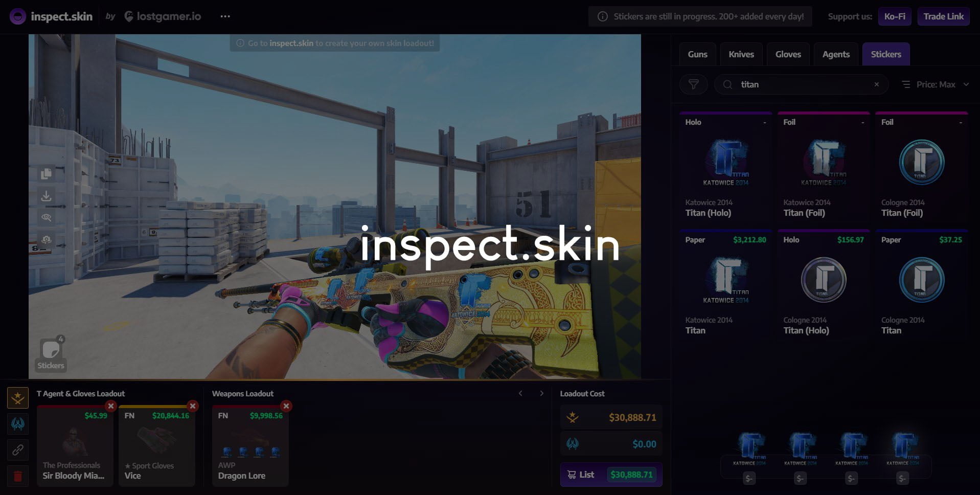The width and height of the screenshot is (980, 495).
Task: Click the second applied Katowice sticker slot
Action: point(800,449)
